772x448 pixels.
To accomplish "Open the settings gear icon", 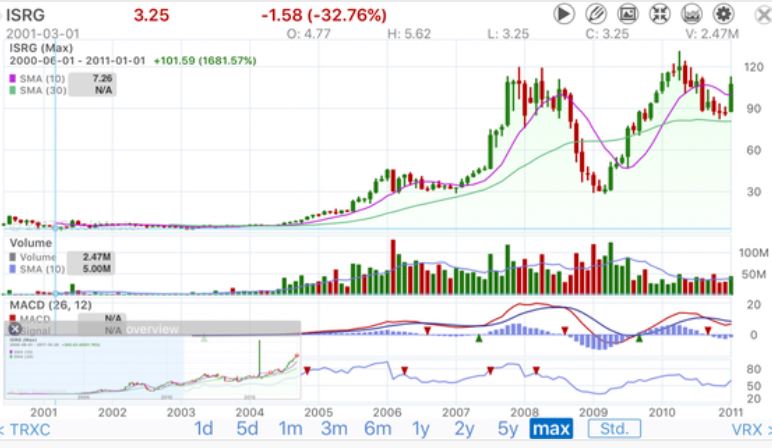I will [721, 14].
